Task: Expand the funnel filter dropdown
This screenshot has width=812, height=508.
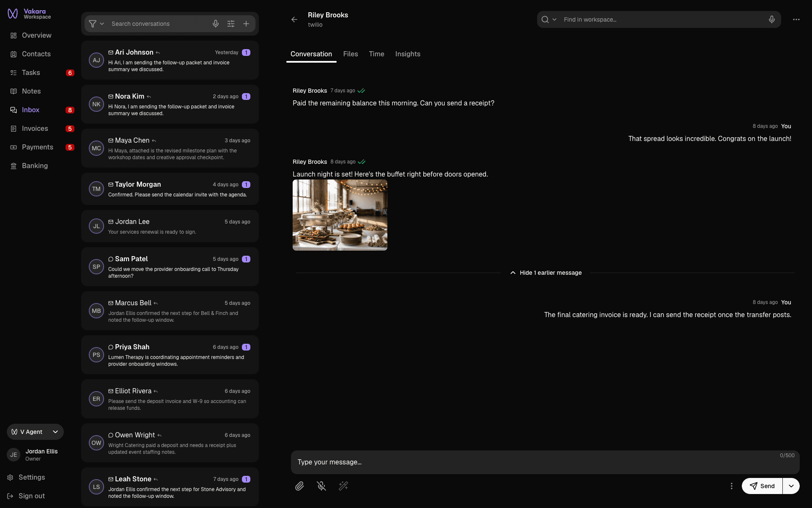Action: [96, 24]
